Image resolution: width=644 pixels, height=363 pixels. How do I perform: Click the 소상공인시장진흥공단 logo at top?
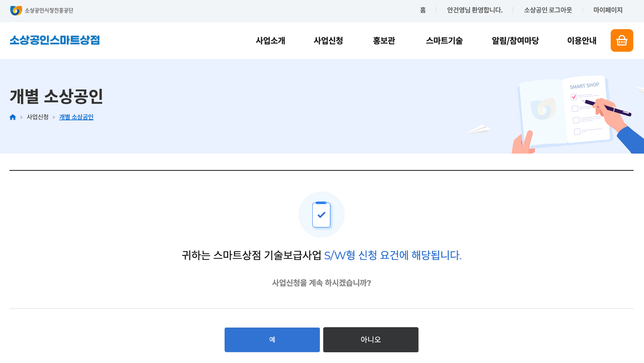42,10
